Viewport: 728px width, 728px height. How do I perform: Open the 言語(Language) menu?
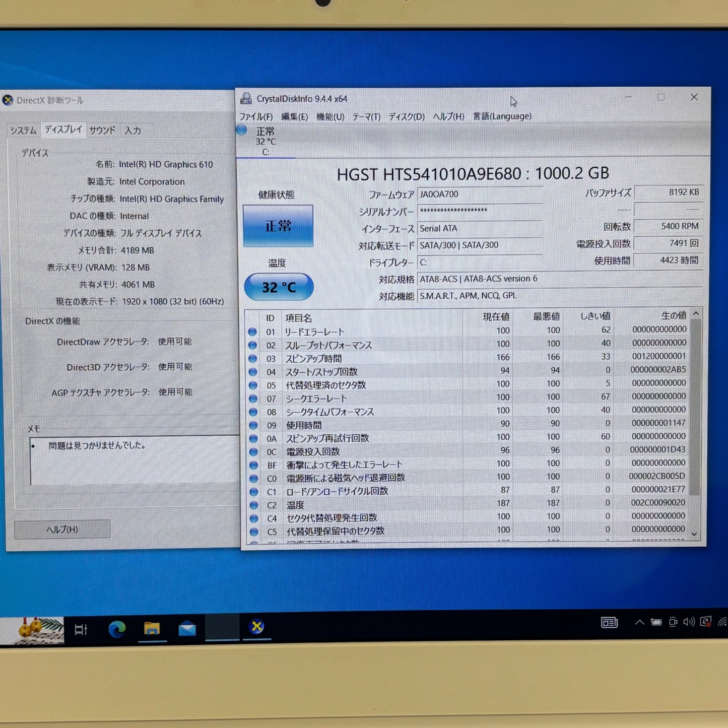[x=501, y=116]
